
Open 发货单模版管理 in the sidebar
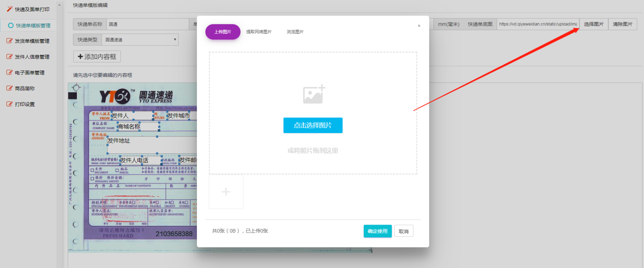[x=32, y=41]
